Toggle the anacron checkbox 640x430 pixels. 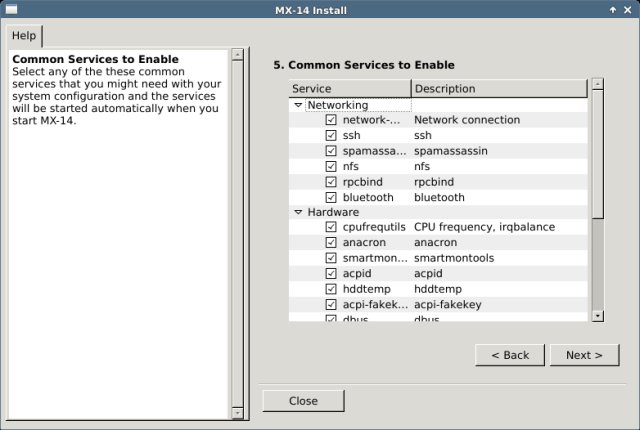(331, 242)
